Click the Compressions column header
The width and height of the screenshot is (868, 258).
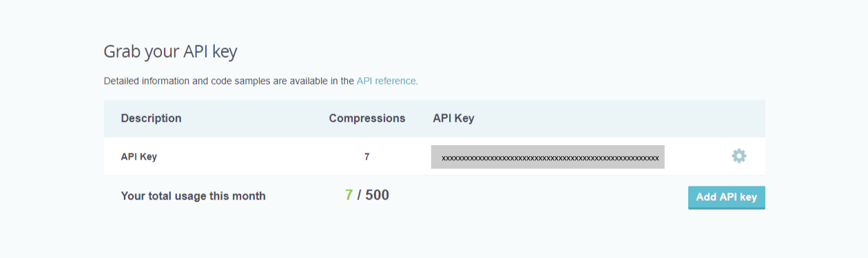coord(367,118)
